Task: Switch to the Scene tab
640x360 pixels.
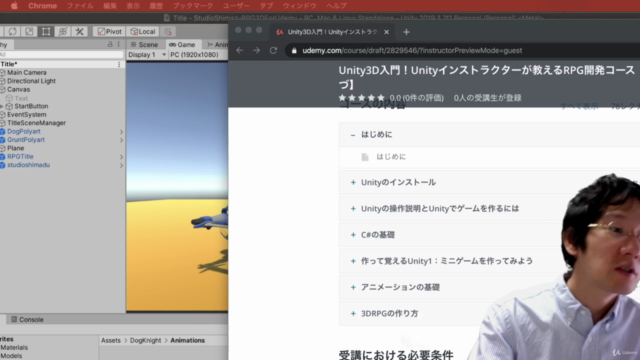Action: [x=144, y=44]
